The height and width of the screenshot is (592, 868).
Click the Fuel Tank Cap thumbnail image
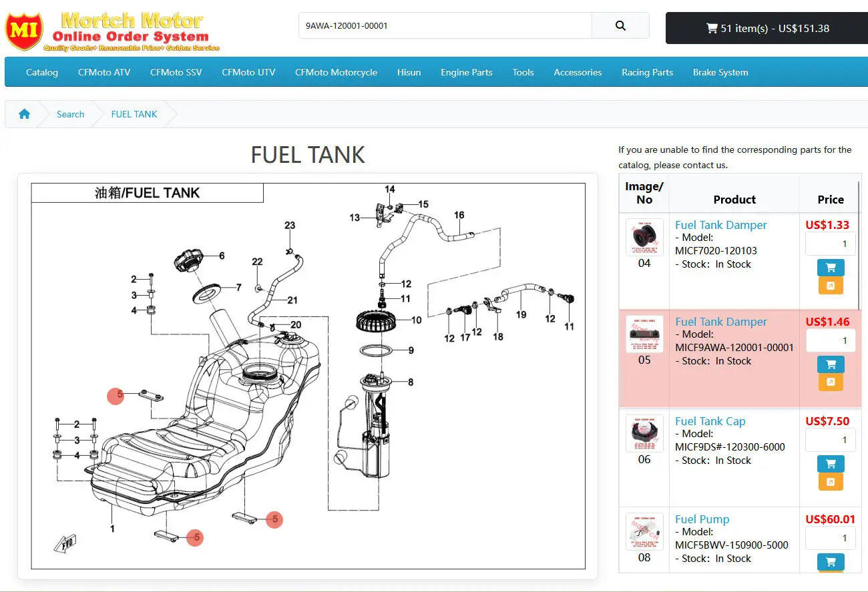644,434
